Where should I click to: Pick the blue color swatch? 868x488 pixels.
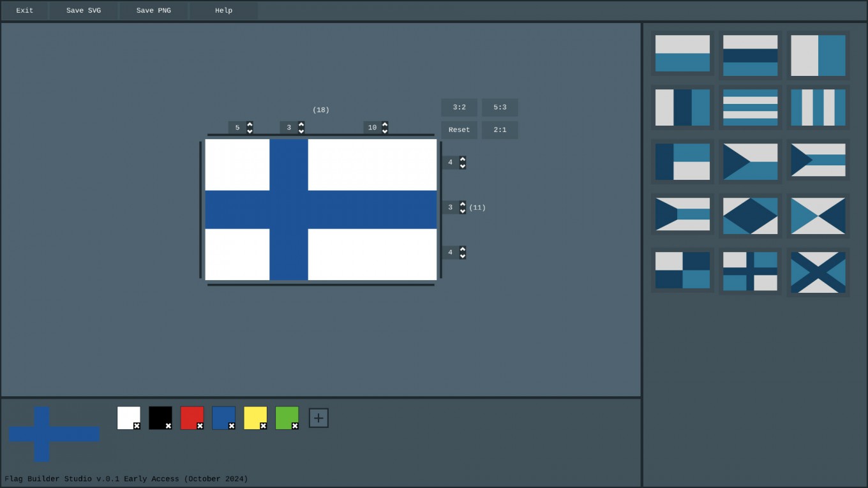point(223,418)
